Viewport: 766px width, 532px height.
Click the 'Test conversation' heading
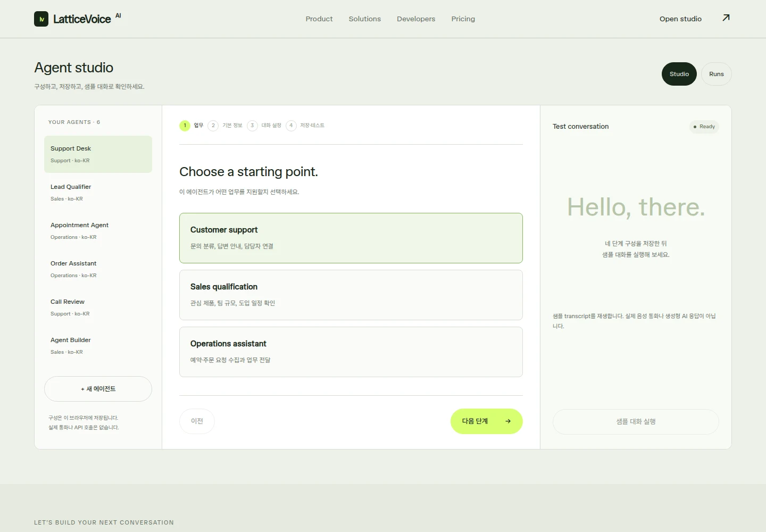click(580, 127)
